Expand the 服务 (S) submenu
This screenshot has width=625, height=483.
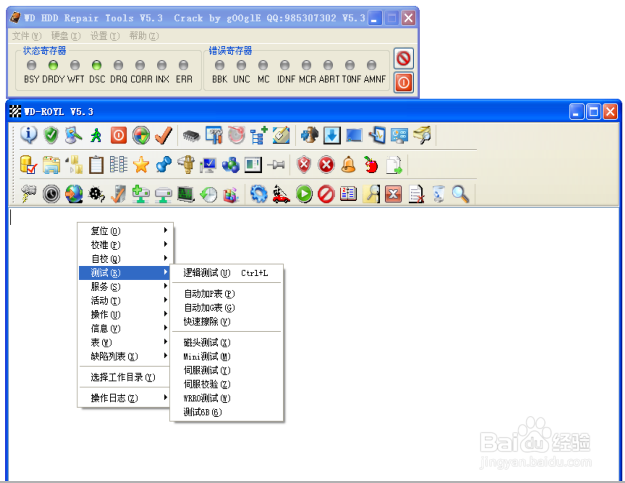point(124,287)
